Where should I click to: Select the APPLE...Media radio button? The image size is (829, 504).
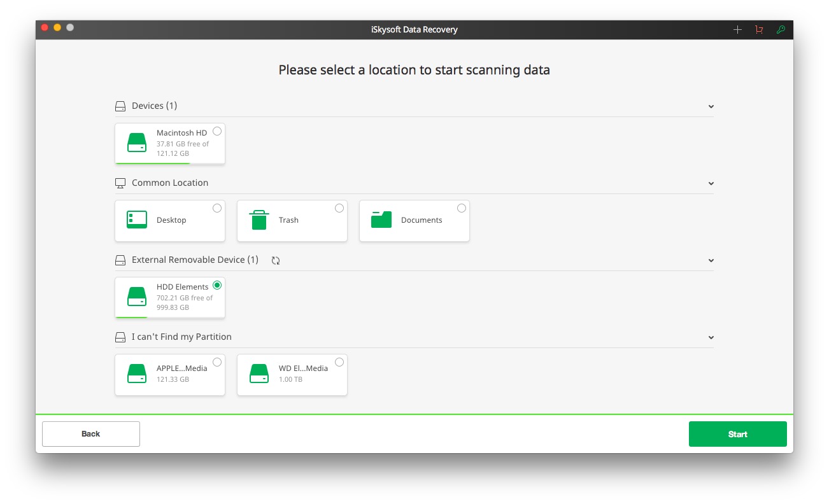point(217,362)
